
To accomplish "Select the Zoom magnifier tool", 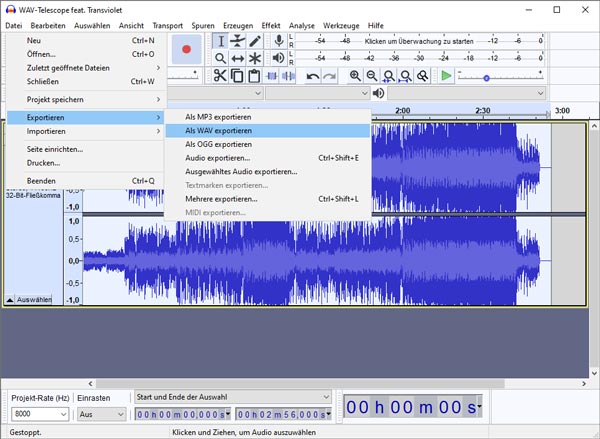I will coord(220,58).
